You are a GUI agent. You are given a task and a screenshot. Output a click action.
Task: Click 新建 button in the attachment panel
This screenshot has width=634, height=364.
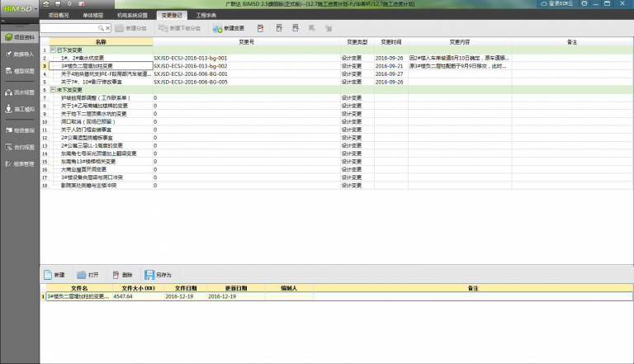coord(54,274)
